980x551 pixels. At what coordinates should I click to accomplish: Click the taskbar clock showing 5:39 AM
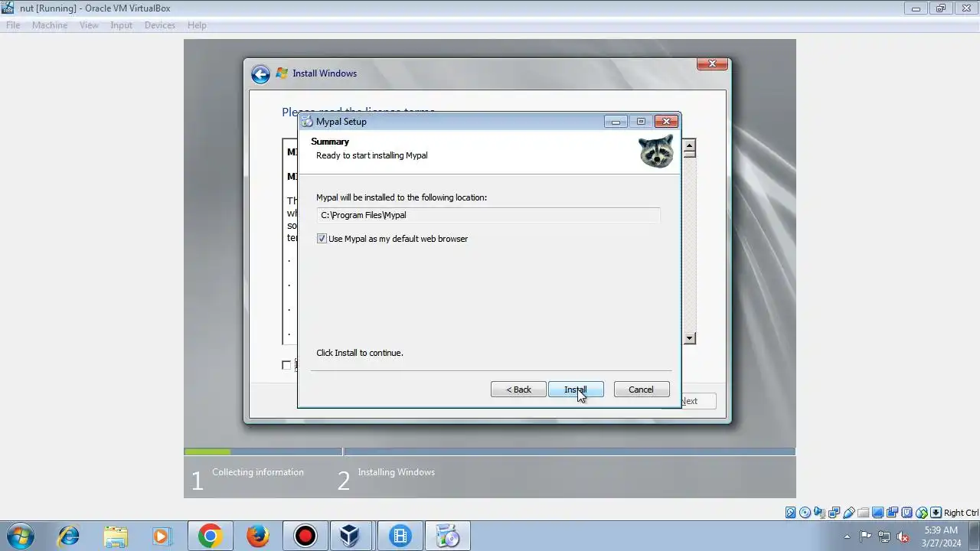click(941, 536)
